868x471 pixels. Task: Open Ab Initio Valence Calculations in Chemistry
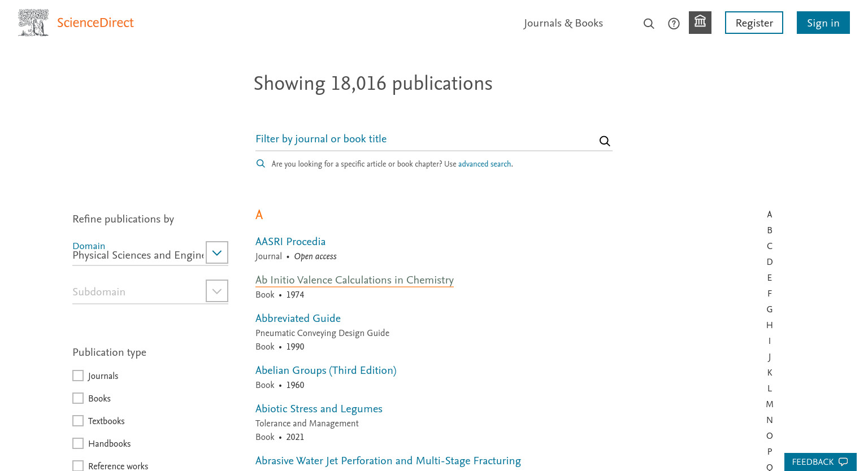(354, 280)
